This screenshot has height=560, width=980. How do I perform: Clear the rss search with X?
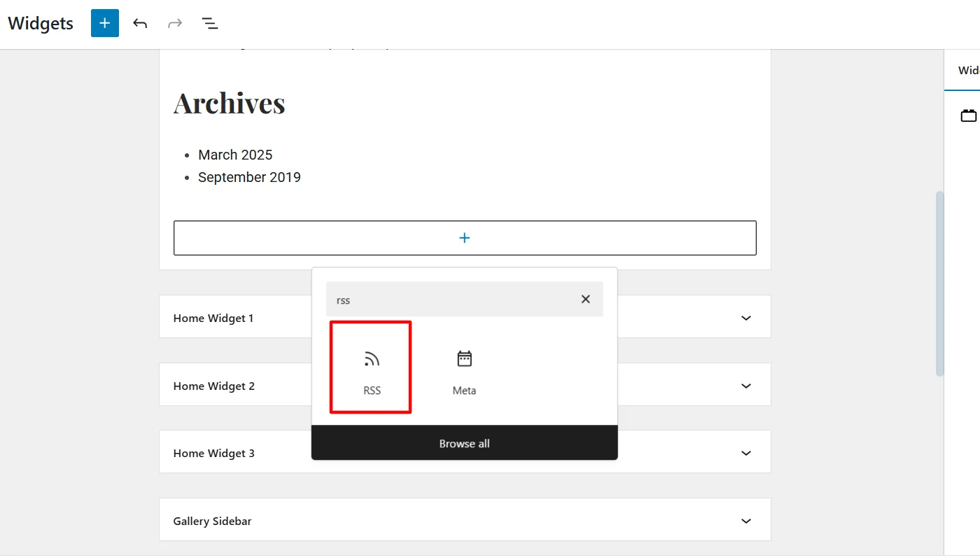click(x=586, y=299)
